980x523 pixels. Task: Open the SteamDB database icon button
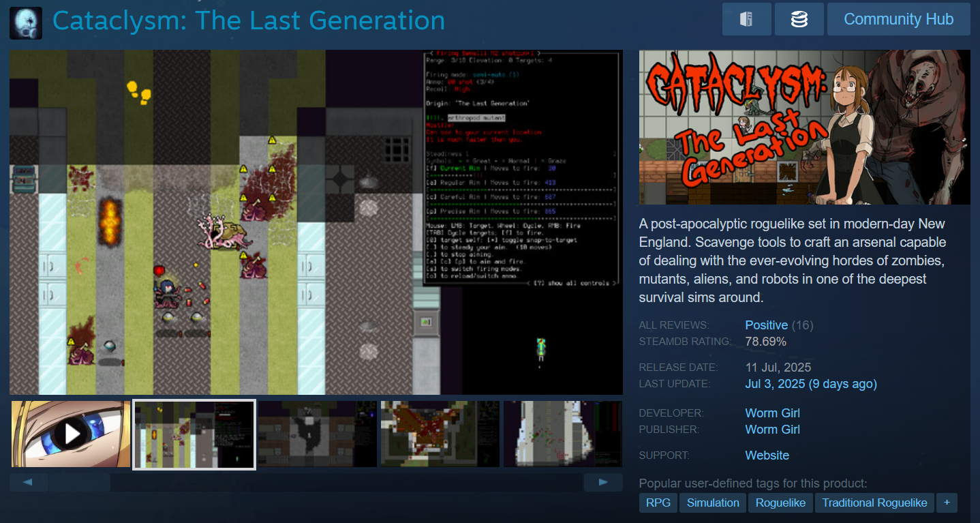799,19
